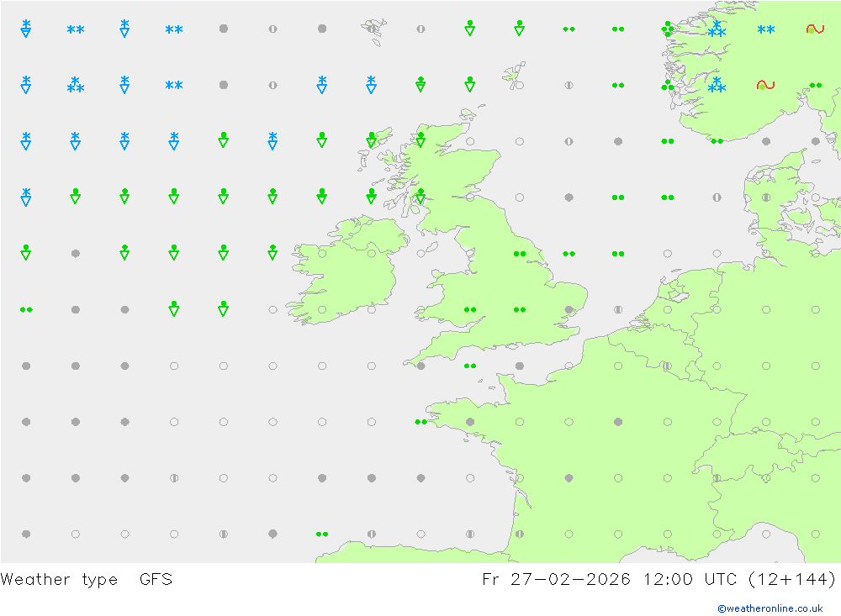Click the green rain dots at Sweden's right edge

(x=815, y=85)
